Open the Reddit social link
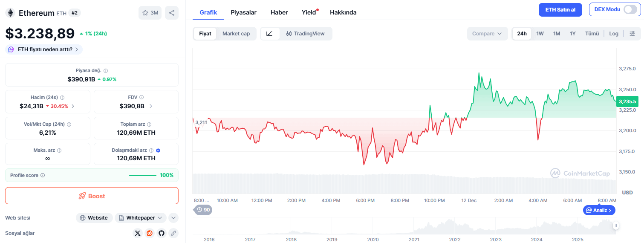Image resolution: width=644 pixels, height=243 pixels. coord(149,233)
